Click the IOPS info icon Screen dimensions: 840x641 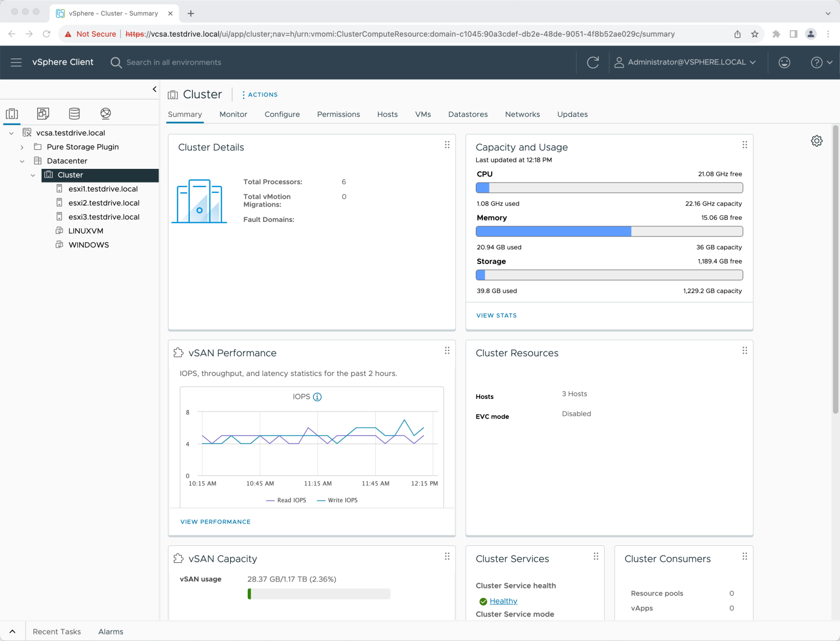tap(317, 397)
